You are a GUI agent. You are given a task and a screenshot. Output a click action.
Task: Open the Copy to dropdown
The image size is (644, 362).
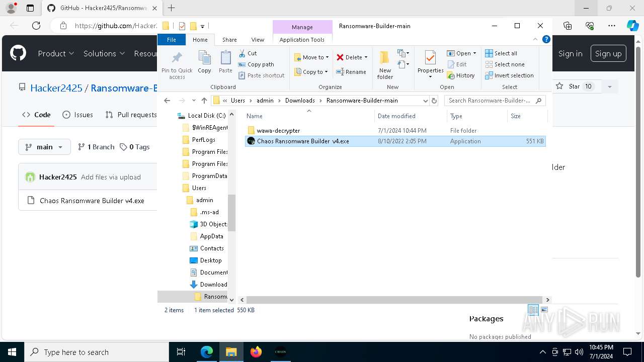tap(311, 72)
